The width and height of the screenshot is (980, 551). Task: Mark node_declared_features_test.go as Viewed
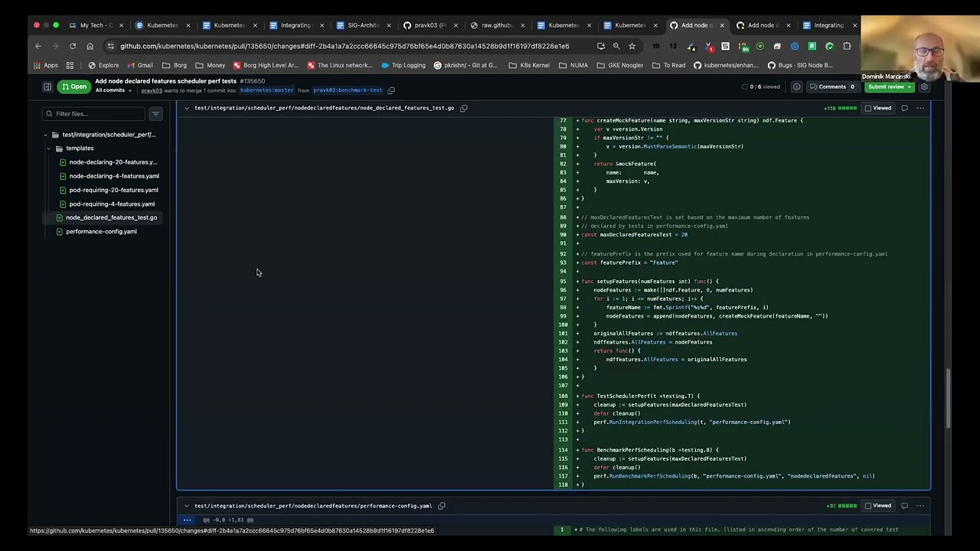point(878,108)
